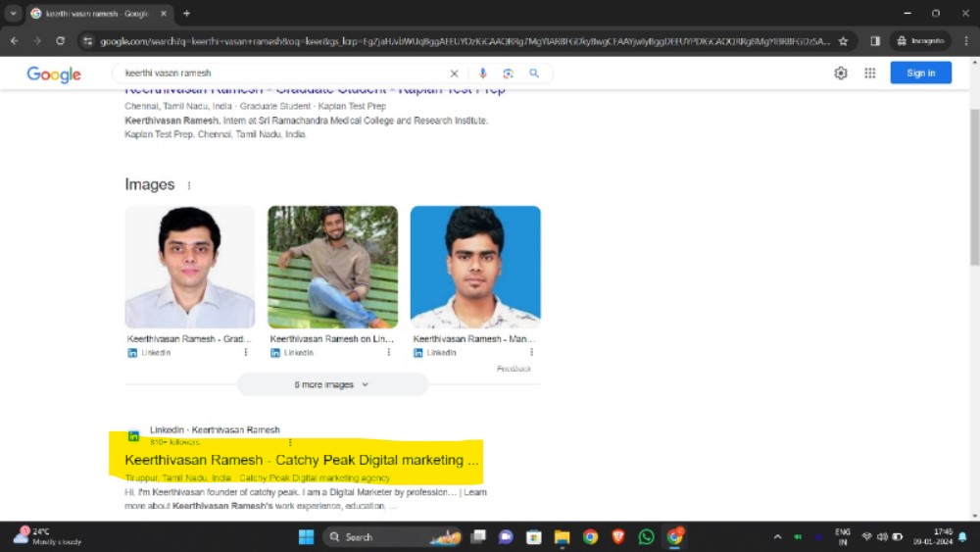The height and width of the screenshot is (552, 980).
Task: Open network settings from system tray
Action: [866, 537]
